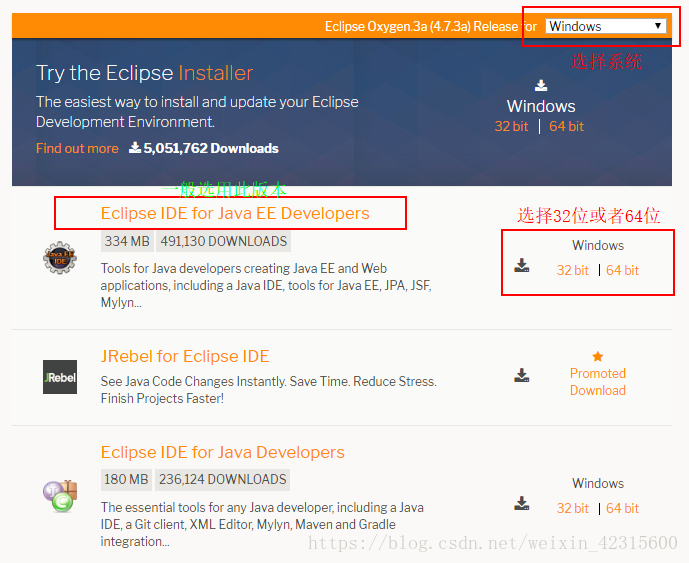
Task: Open Eclipse IDE for Java EE Developers title
Action: coord(235,213)
